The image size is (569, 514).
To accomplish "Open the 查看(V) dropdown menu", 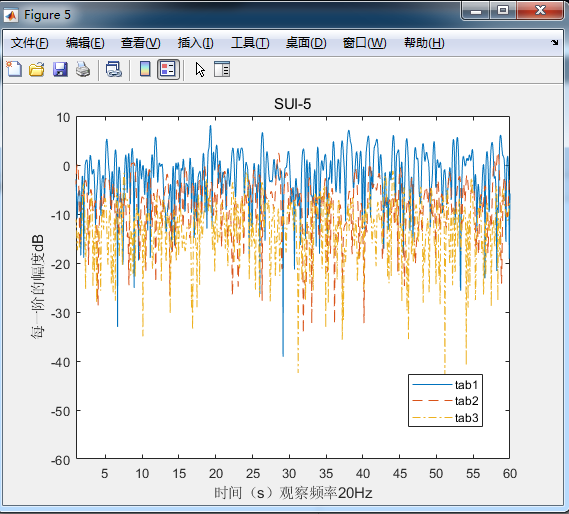I will point(140,43).
